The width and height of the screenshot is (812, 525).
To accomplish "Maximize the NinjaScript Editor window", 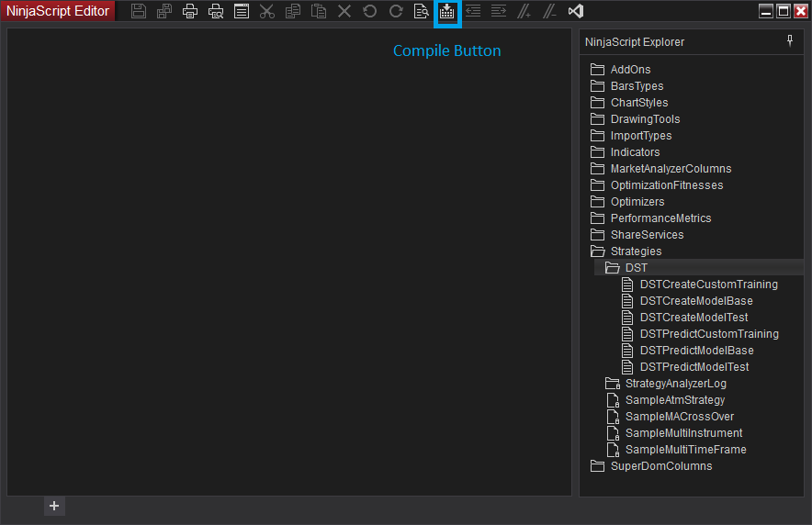I will 784,11.
